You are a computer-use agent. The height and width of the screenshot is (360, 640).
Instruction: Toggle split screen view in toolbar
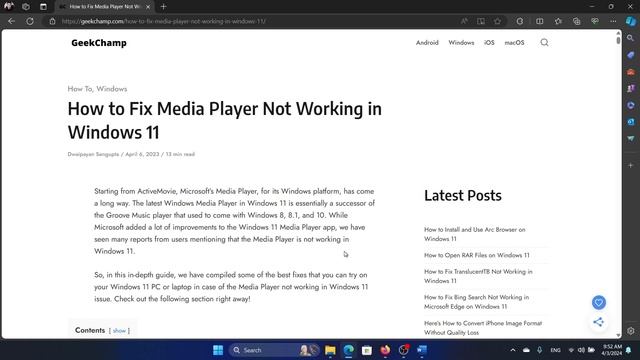540,21
